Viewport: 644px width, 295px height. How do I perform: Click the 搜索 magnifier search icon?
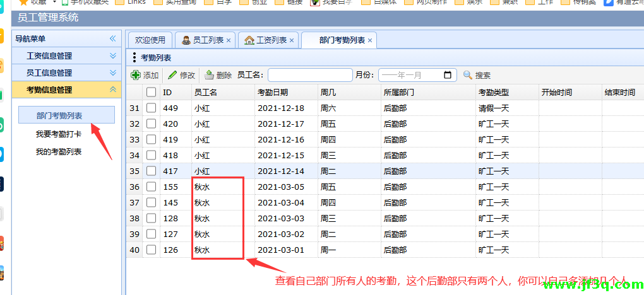468,75
